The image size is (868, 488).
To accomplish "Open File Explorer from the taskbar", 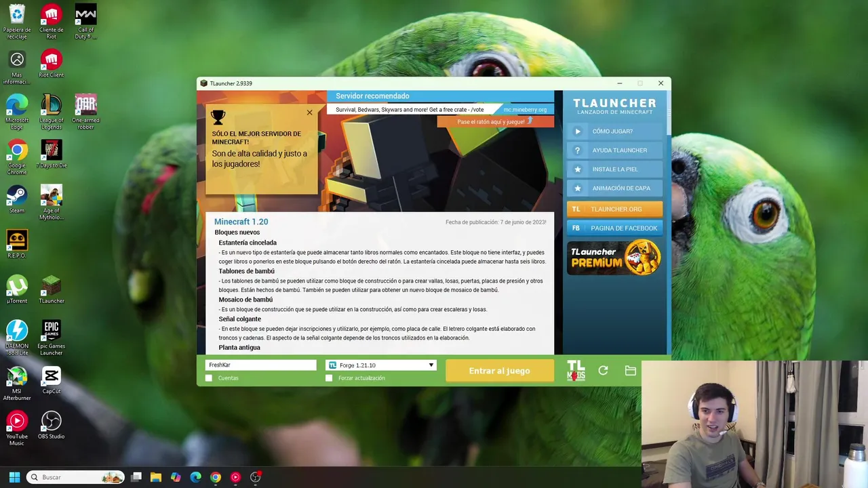I will 155,477.
